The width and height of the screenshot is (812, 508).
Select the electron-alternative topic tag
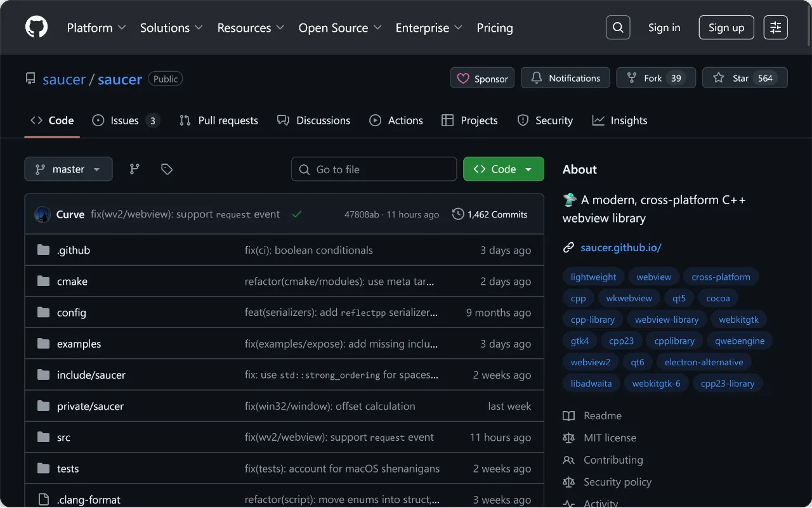[x=704, y=362]
